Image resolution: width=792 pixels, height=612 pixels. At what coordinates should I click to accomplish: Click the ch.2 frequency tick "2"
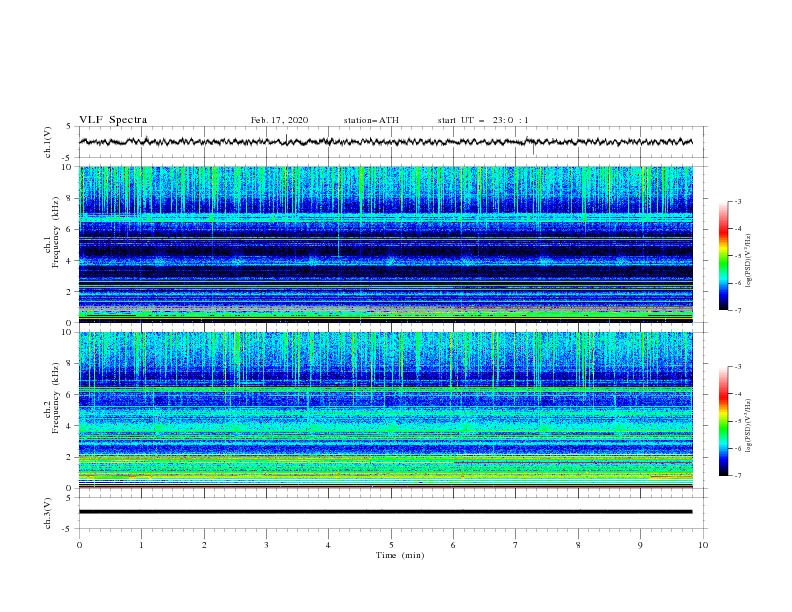tap(70, 457)
